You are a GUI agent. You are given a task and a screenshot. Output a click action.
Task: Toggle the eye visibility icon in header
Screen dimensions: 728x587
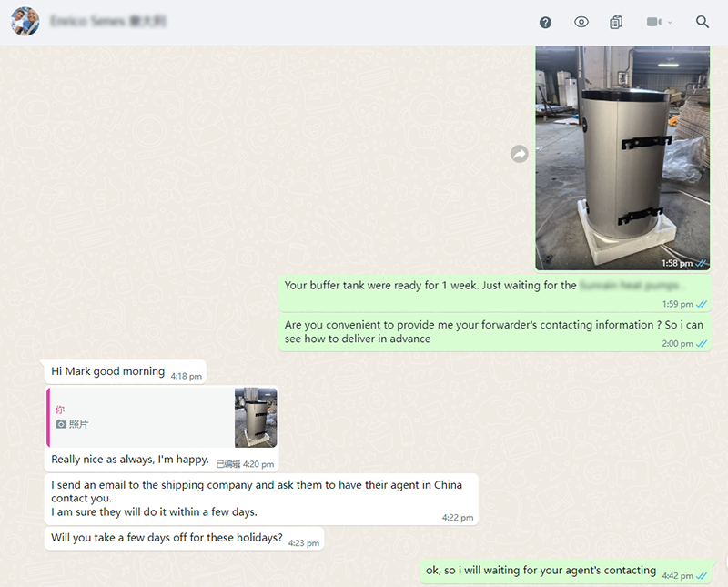tap(581, 22)
